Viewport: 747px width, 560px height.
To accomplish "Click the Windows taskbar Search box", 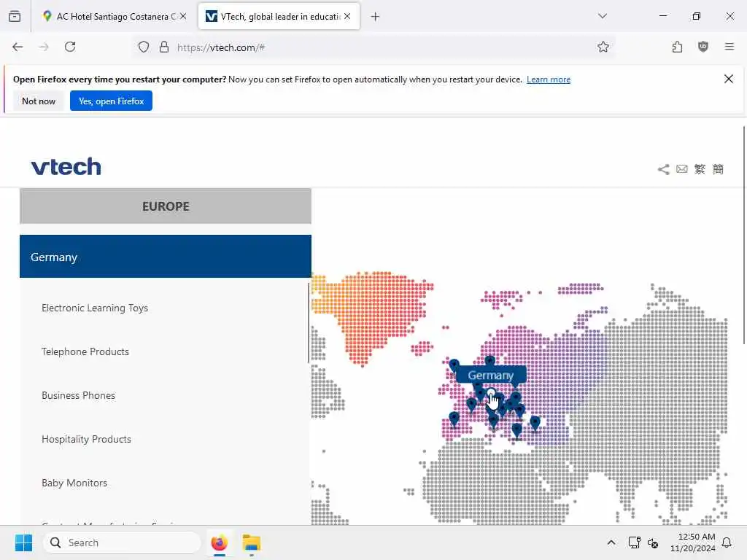I will coord(122,542).
